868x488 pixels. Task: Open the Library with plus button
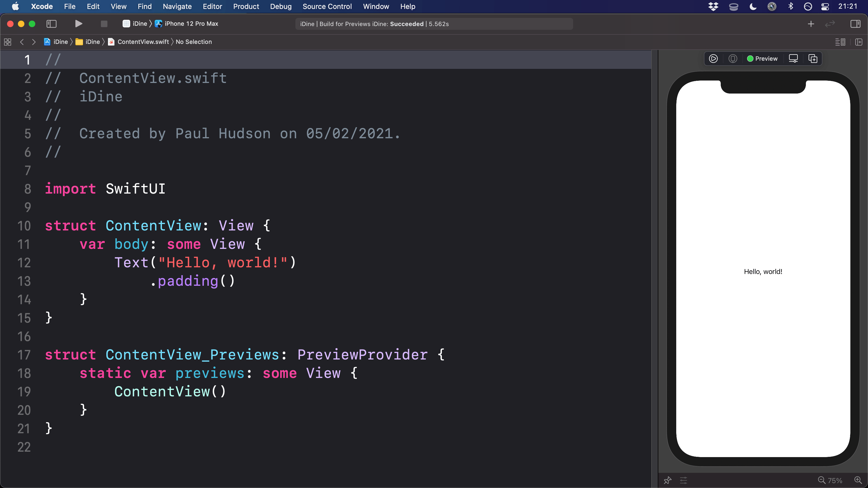[811, 24]
